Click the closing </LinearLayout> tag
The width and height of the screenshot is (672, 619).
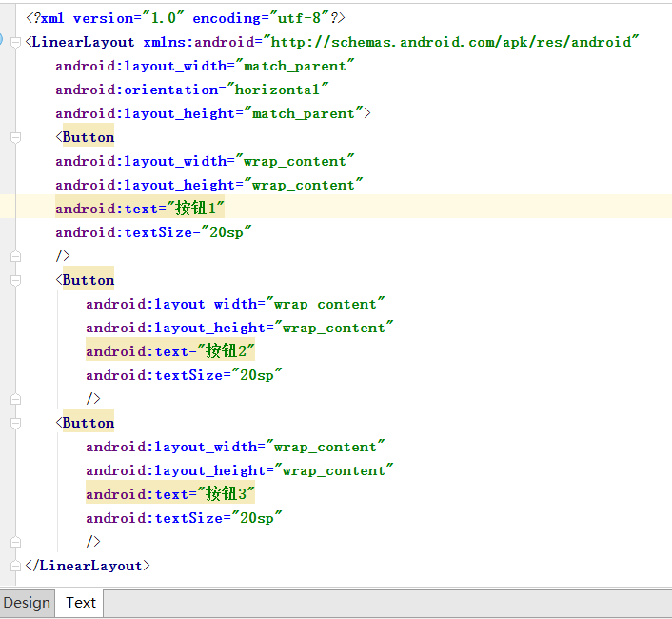88,566
